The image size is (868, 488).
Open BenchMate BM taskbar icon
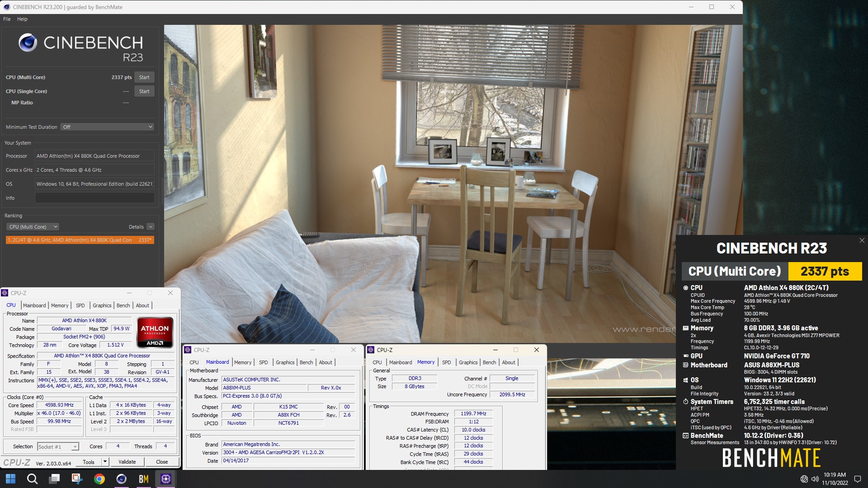(143, 479)
